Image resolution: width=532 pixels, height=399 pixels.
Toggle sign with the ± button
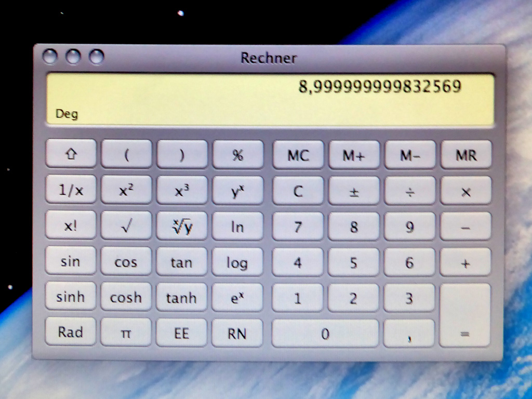[x=354, y=191]
